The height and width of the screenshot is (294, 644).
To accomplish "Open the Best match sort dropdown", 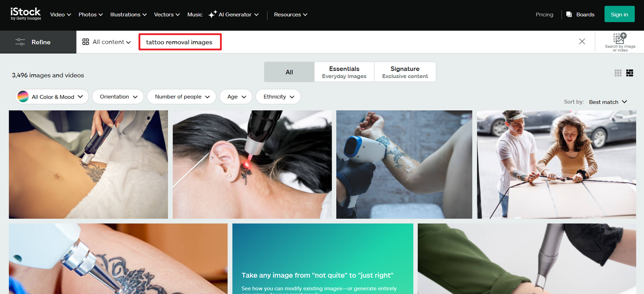I will pyautogui.click(x=608, y=102).
